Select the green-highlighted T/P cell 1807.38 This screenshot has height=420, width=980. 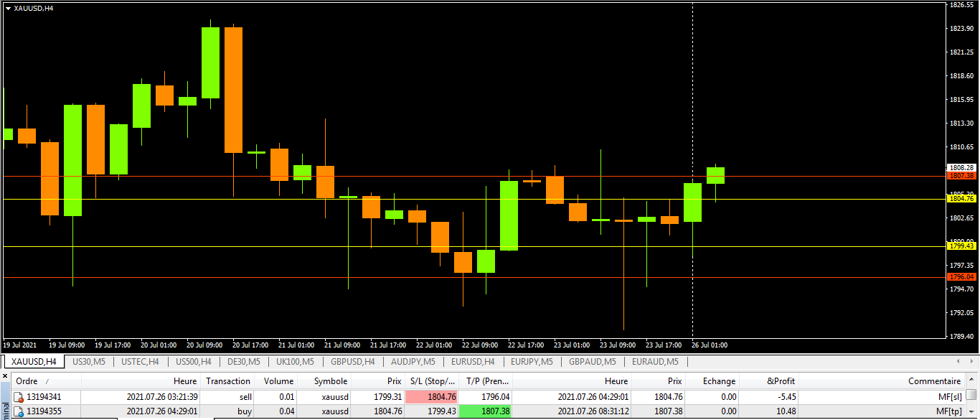(x=484, y=412)
